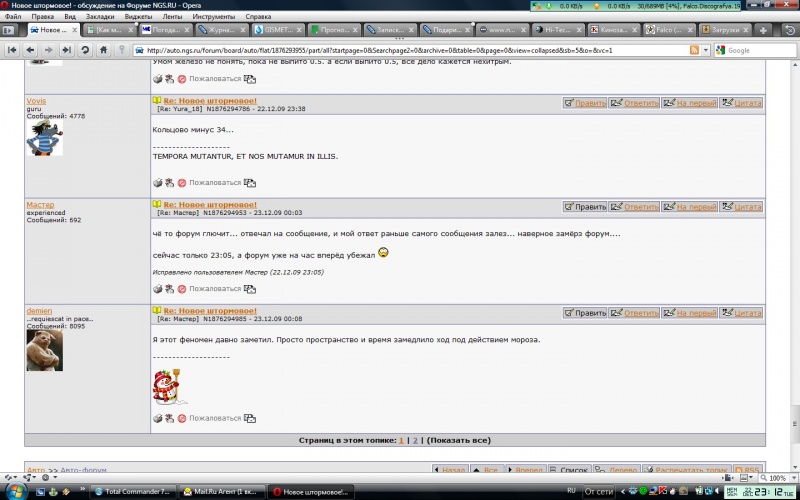Image resolution: width=800 pixels, height=500 pixels.
Task: Click the rewind navigation icon in Opera toolbar
Action: [12, 49]
